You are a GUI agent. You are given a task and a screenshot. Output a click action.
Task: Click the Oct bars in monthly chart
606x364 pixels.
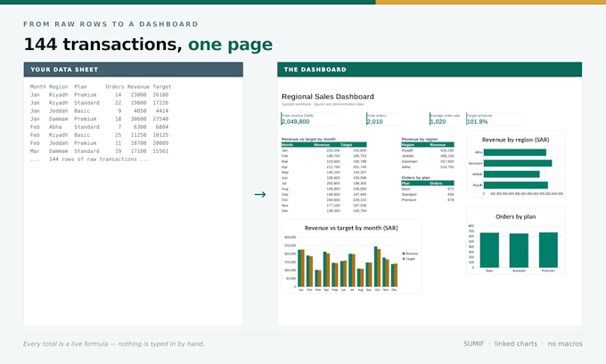(x=377, y=266)
